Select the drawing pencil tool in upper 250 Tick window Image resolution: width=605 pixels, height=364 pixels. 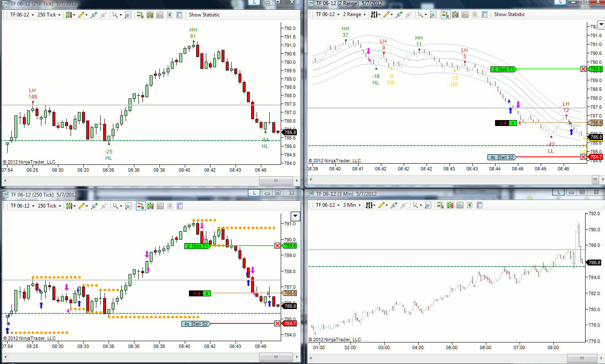pyautogui.click(x=83, y=15)
